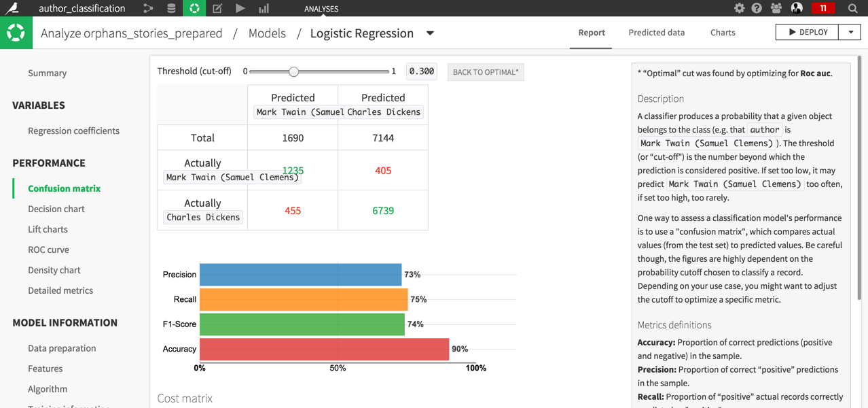
Task: Click the Predicted Charles Dickens column header
Action: point(383,105)
